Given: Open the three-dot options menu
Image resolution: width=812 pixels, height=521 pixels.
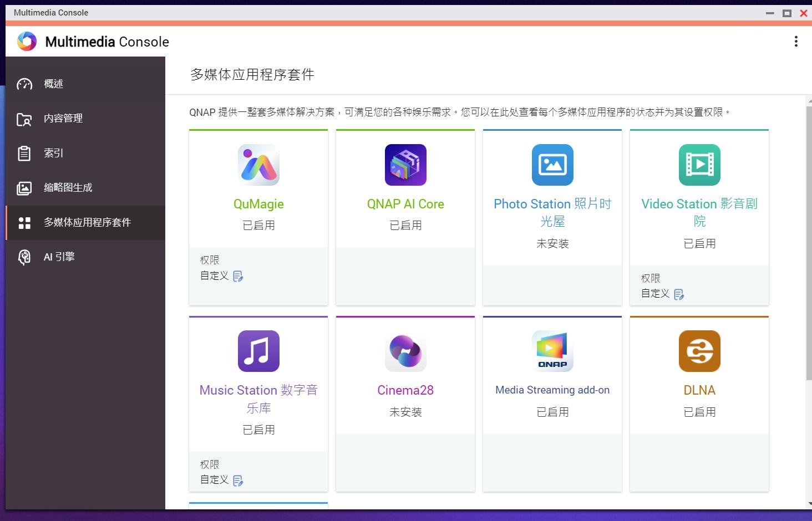Looking at the screenshot, I should (x=796, y=41).
